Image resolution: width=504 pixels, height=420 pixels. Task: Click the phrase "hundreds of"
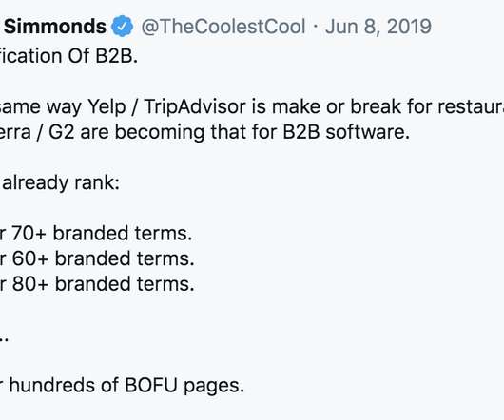click(x=64, y=385)
